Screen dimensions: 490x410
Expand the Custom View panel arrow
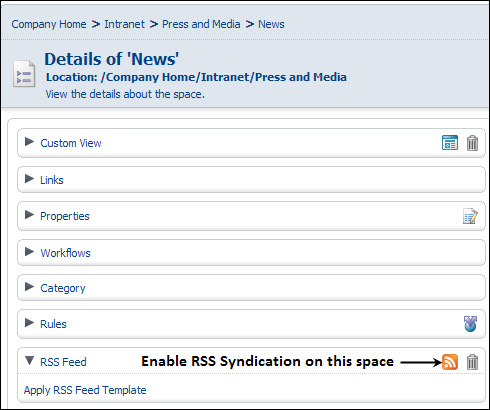point(29,142)
